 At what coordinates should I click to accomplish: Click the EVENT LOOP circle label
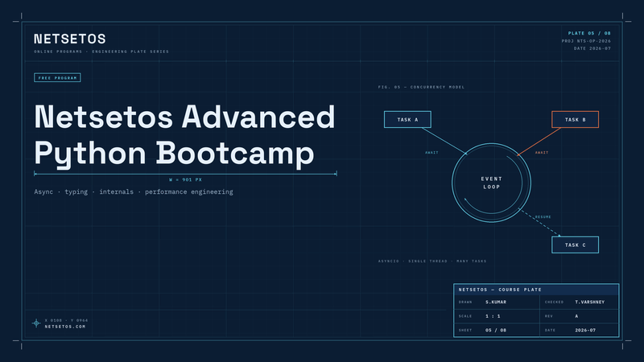coord(492,183)
